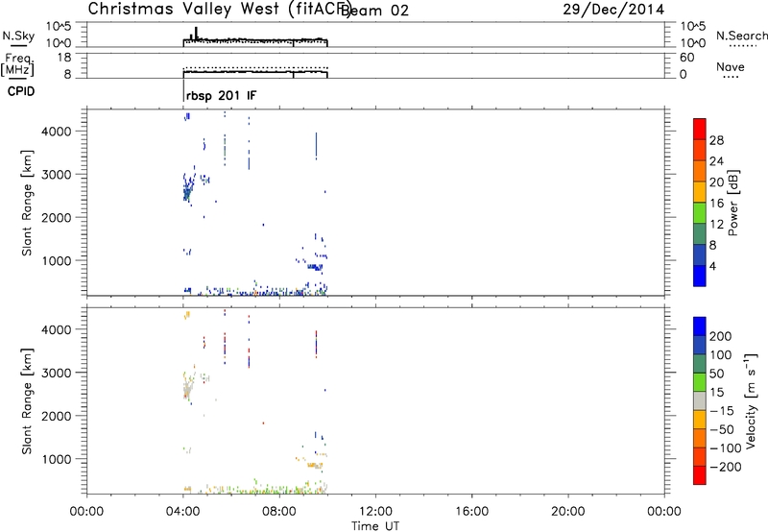
Task: Click the bright blue Power segment below 4
Action: coord(700,276)
